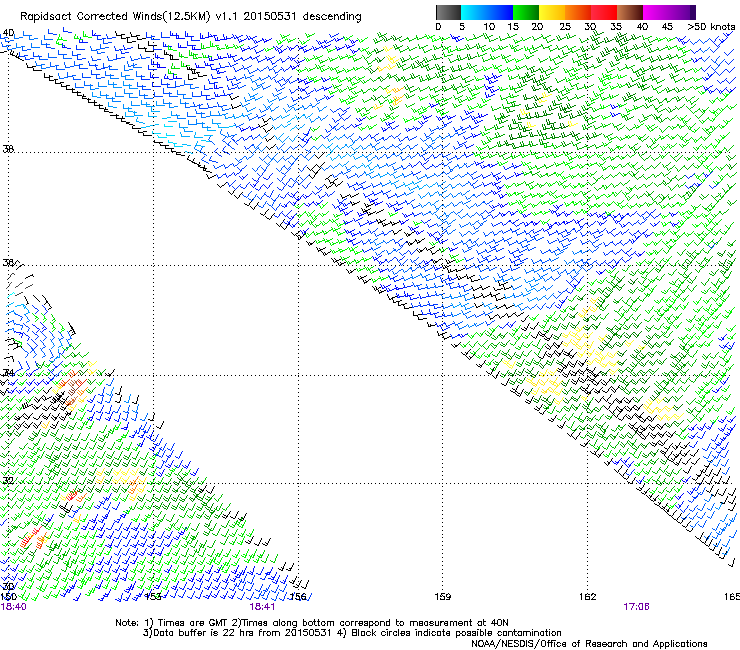The width and height of the screenshot is (740, 650).
Task: Click the '40' latitude axis label
Action: point(8,33)
